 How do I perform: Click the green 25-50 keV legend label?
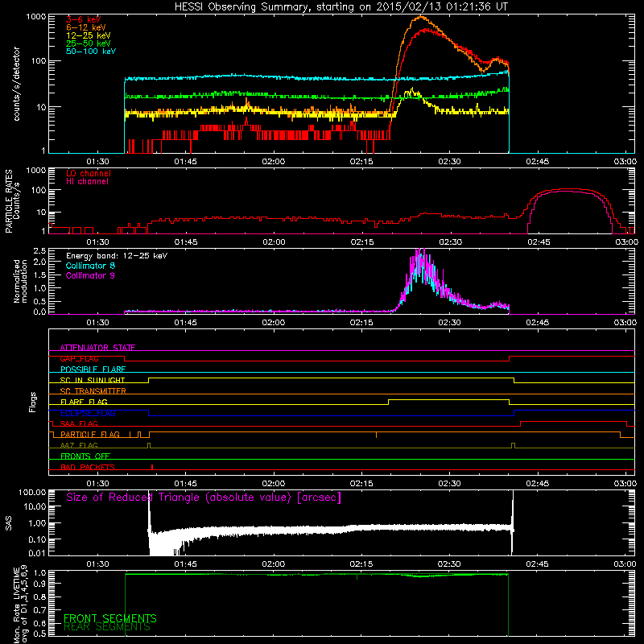89,43
